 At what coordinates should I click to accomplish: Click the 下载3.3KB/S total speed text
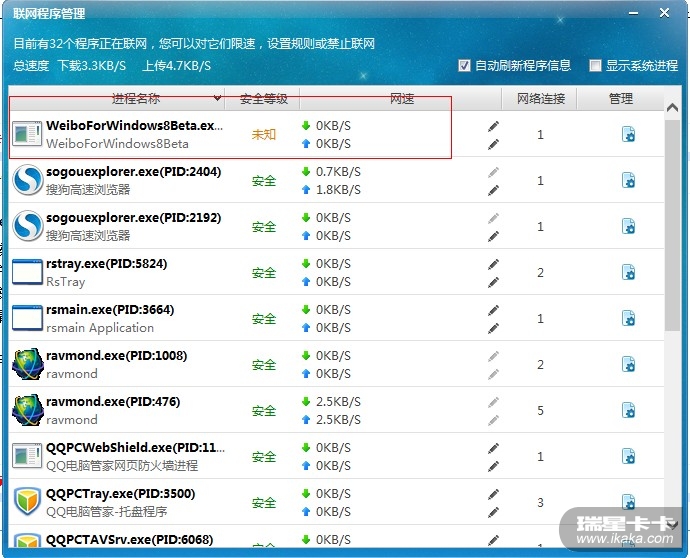click(92, 66)
